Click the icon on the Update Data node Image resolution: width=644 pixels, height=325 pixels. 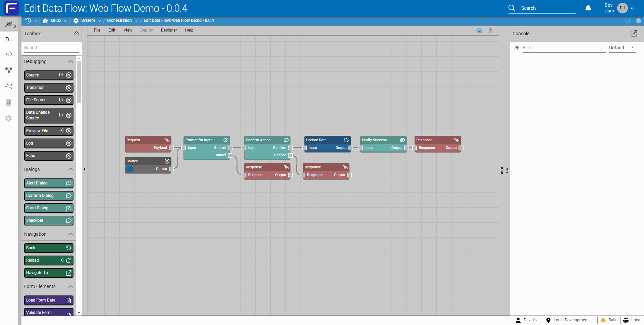click(x=346, y=140)
